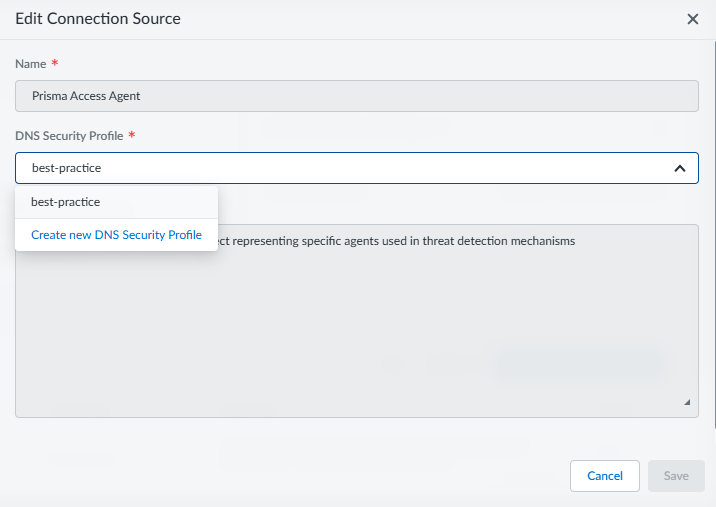Open Create new DNS Security Profile link

[x=116, y=235]
